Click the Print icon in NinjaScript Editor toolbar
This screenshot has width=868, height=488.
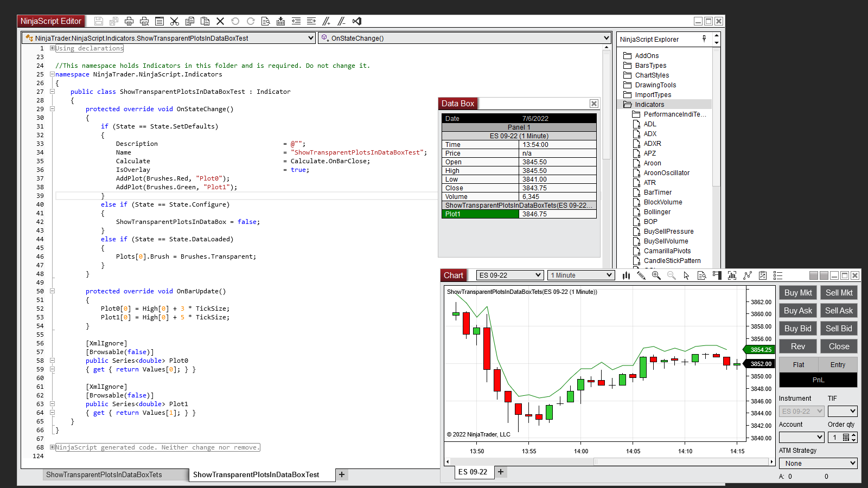129,21
